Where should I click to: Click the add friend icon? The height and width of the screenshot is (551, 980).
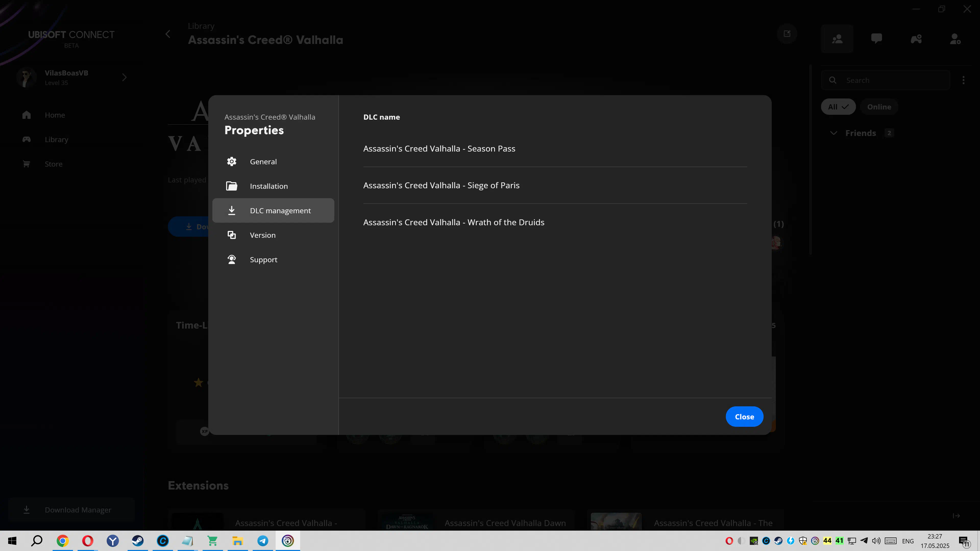pos(955,39)
